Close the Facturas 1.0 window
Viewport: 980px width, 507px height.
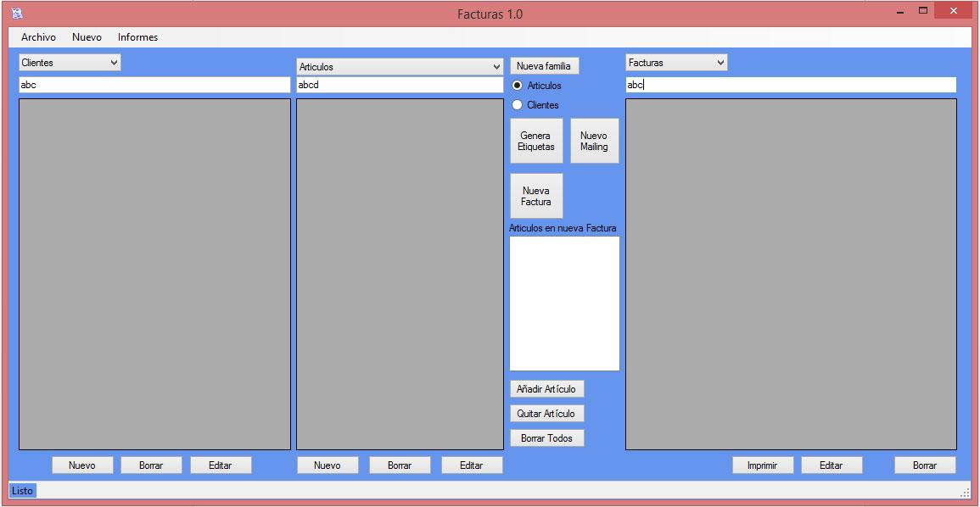pos(953,11)
